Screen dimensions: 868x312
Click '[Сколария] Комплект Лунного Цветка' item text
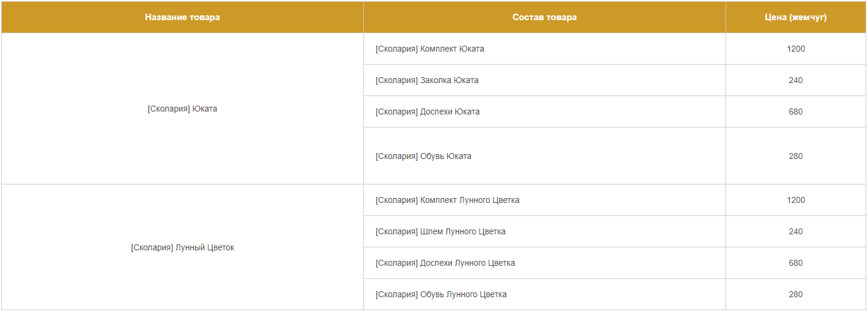pyautogui.click(x=448, y=200)
